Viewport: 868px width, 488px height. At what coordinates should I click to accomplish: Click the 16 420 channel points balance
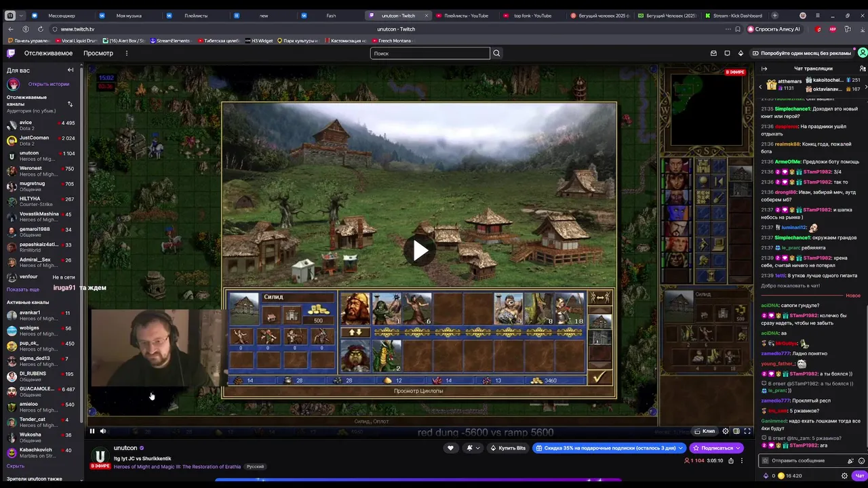789,476
